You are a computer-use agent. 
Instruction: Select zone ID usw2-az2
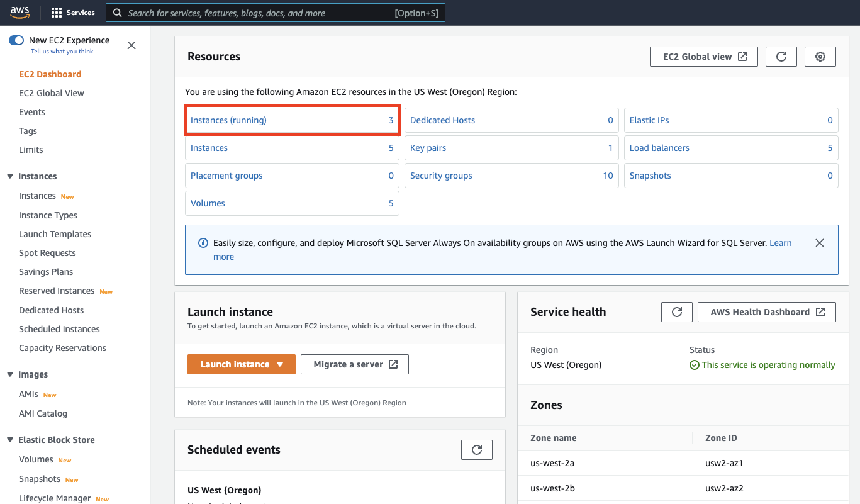point(724,488)
